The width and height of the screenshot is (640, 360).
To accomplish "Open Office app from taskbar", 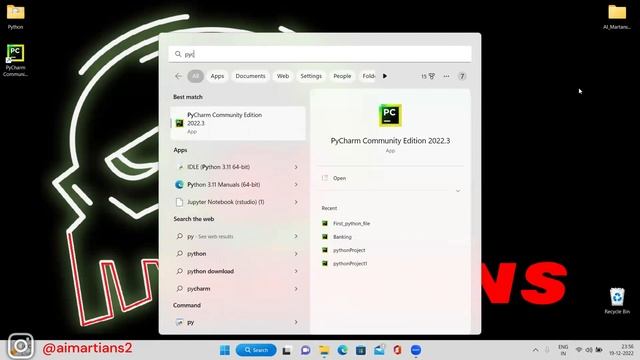I will [398, 350].
